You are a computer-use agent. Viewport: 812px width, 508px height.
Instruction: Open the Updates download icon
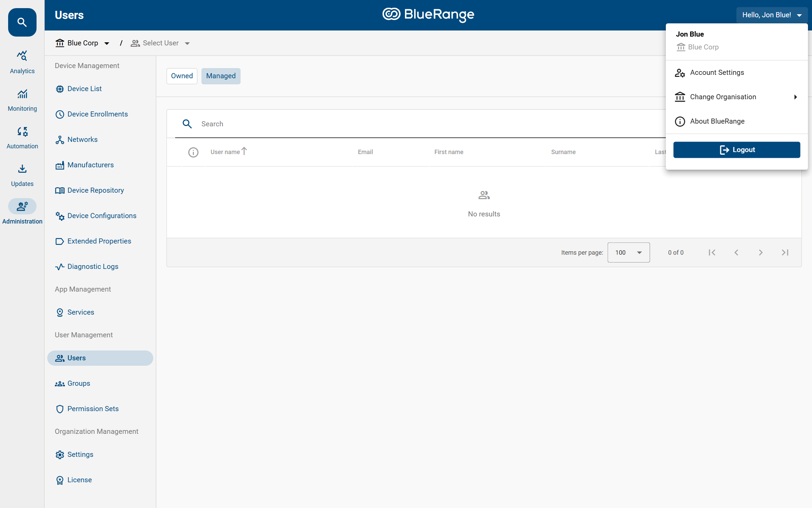[22, 169]
